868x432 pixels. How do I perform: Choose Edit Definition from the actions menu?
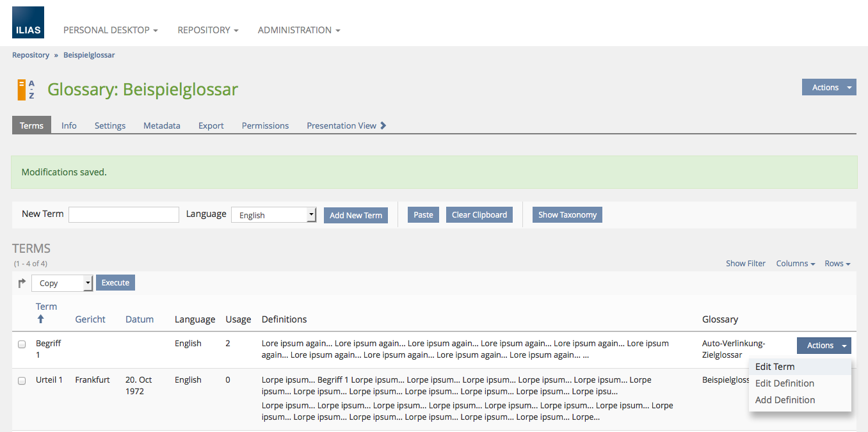click(784, 383)
